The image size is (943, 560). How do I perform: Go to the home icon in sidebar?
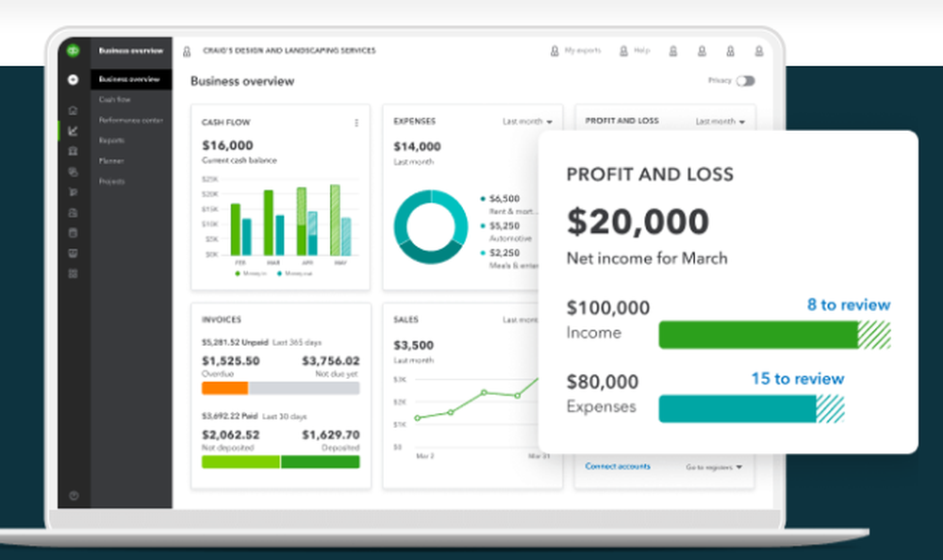pyautogui.click(x=73, y=110)
